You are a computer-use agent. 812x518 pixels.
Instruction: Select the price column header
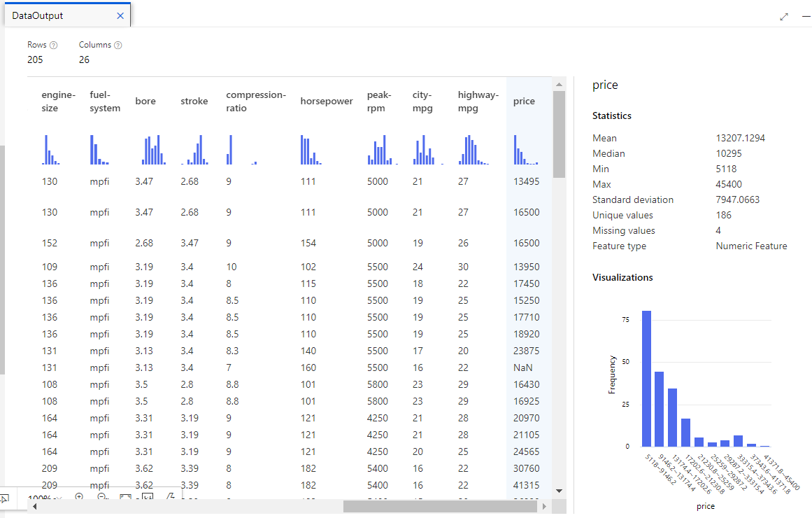click(524, 101)
